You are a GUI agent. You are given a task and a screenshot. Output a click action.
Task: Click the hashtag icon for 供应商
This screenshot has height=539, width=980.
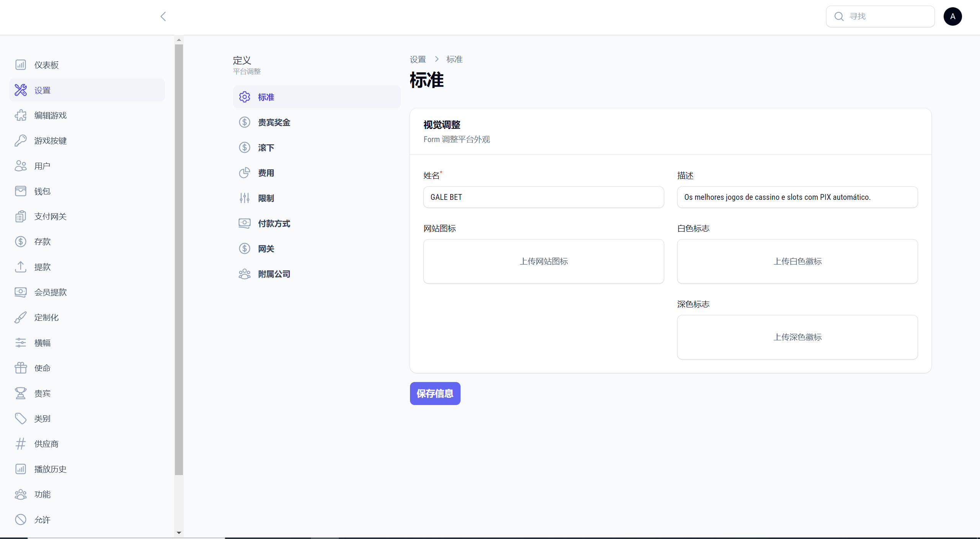click(x=21, y=444)
